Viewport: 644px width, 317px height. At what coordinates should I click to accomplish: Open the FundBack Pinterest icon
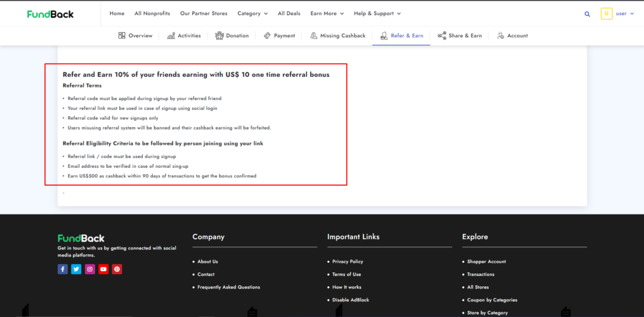tap(117, 269)
